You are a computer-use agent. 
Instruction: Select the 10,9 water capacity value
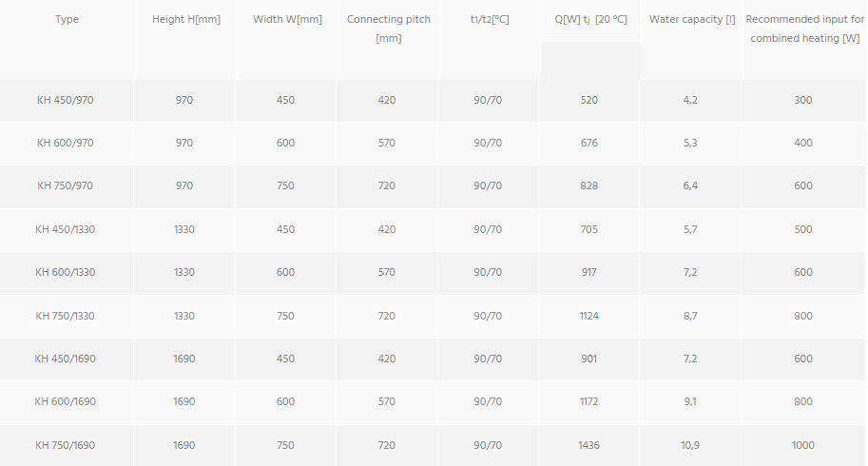(690, 445)
